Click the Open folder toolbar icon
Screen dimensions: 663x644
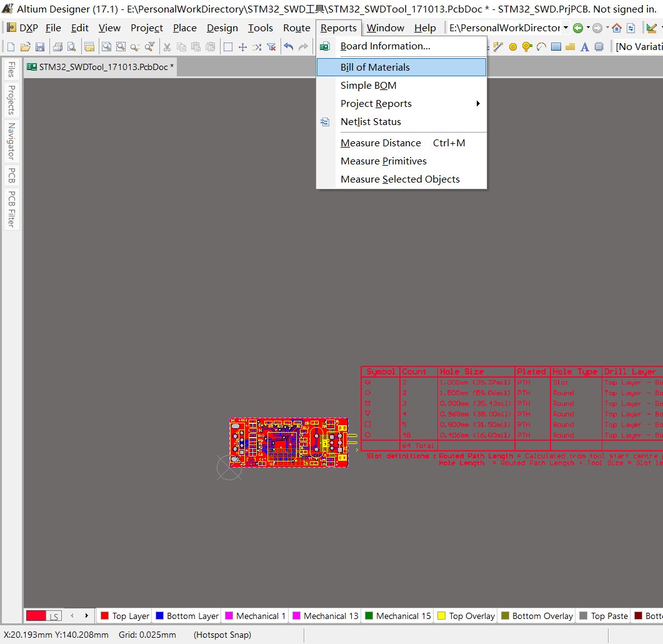click(x=26, y=47)
